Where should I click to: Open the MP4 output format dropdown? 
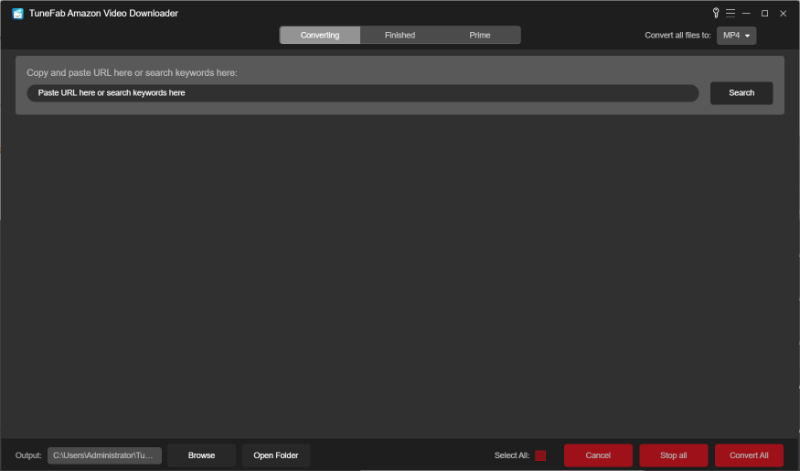(x=736, y=36)
